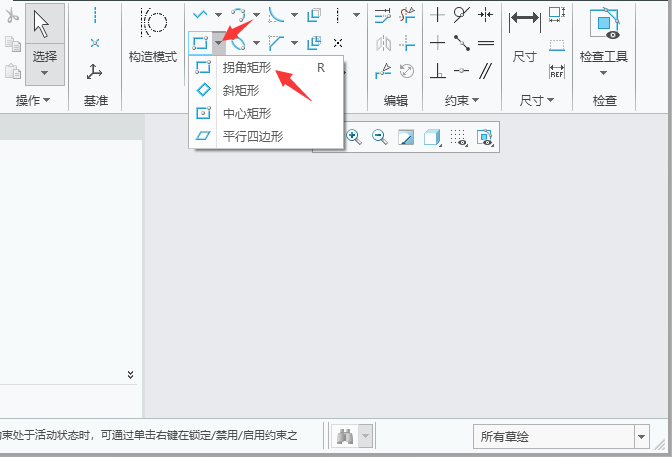Select the Ellipse tool

(239, 43)
